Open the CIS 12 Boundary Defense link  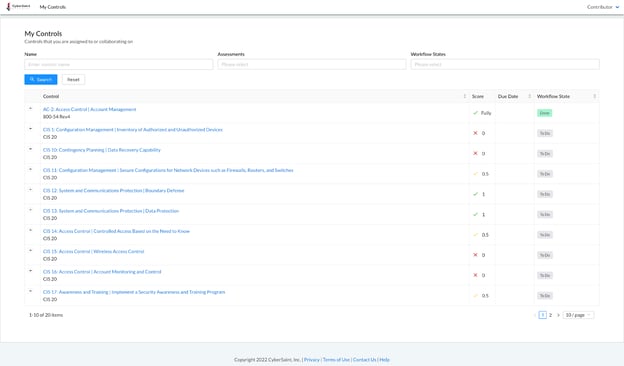coord(113,191)
